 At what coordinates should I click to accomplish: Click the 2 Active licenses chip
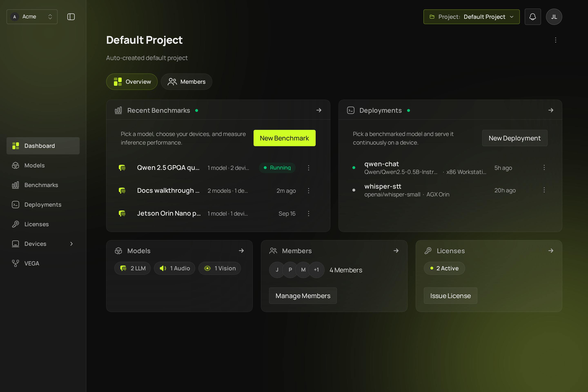[444, 268]
